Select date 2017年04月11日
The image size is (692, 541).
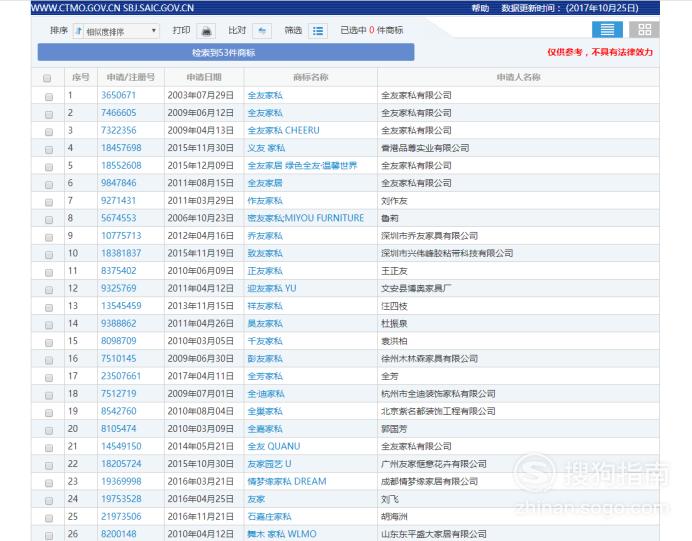point(200,376)
